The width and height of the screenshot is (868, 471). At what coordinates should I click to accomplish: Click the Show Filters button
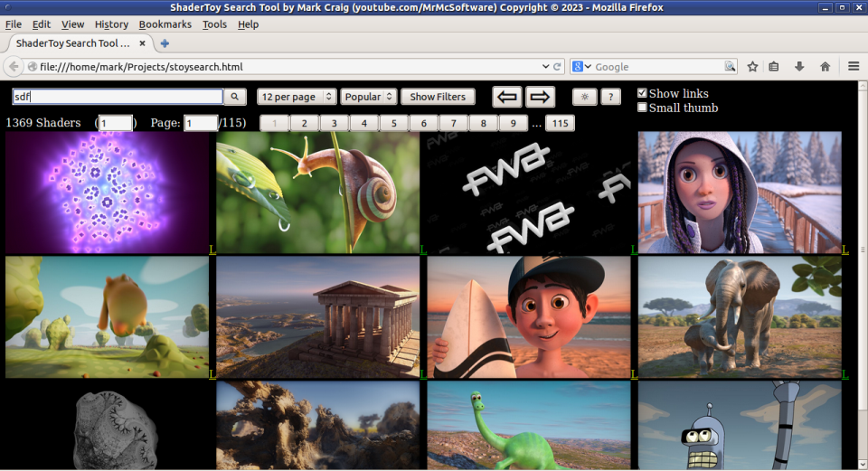[x=438, y=97]
